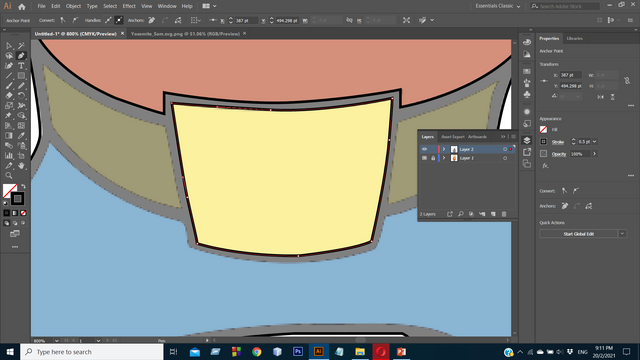Click the Home icon in the top bar
This screenshot has width=640, height=360.
click(x=22, y=7)
